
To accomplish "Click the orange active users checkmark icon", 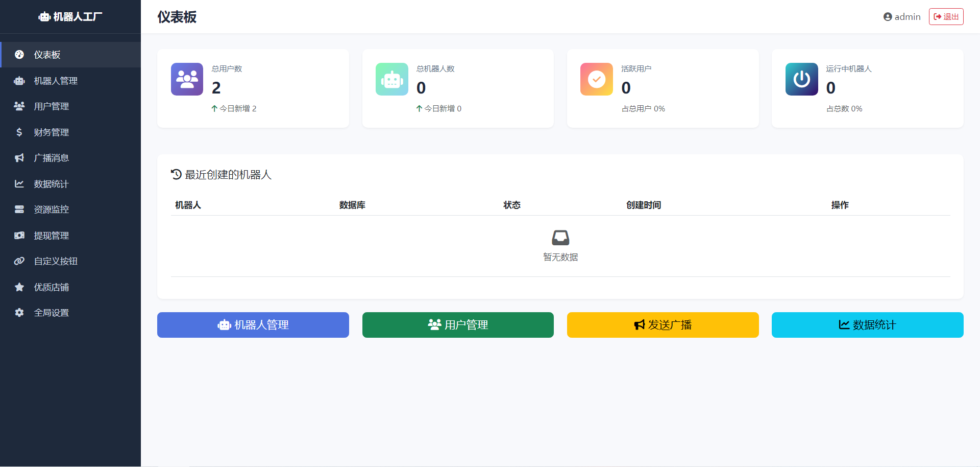I will pos(596,79).
